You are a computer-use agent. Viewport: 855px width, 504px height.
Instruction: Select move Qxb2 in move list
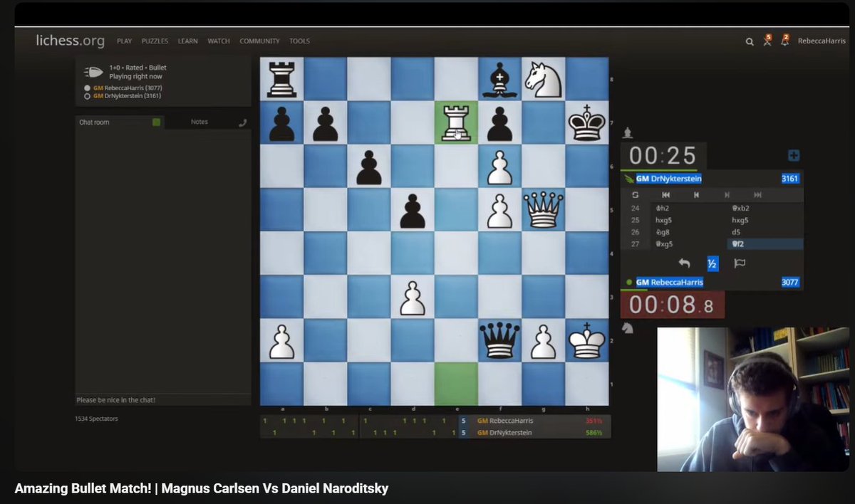765,209
